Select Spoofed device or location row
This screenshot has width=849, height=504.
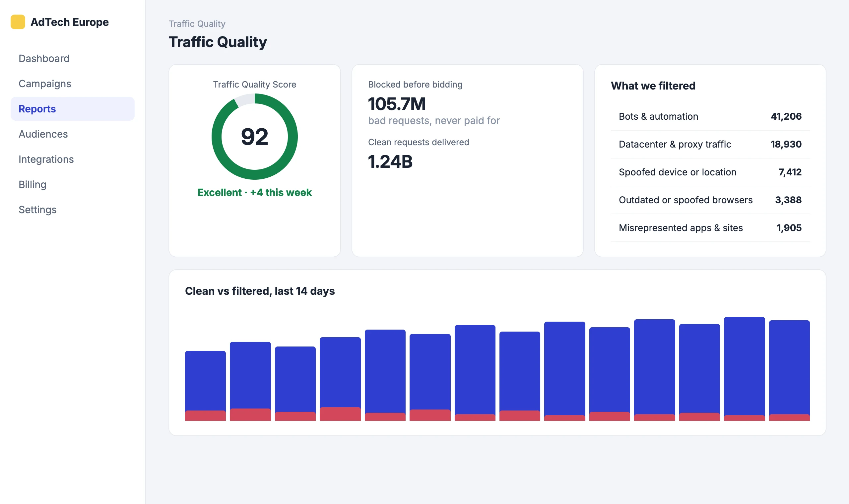(710, 172)
